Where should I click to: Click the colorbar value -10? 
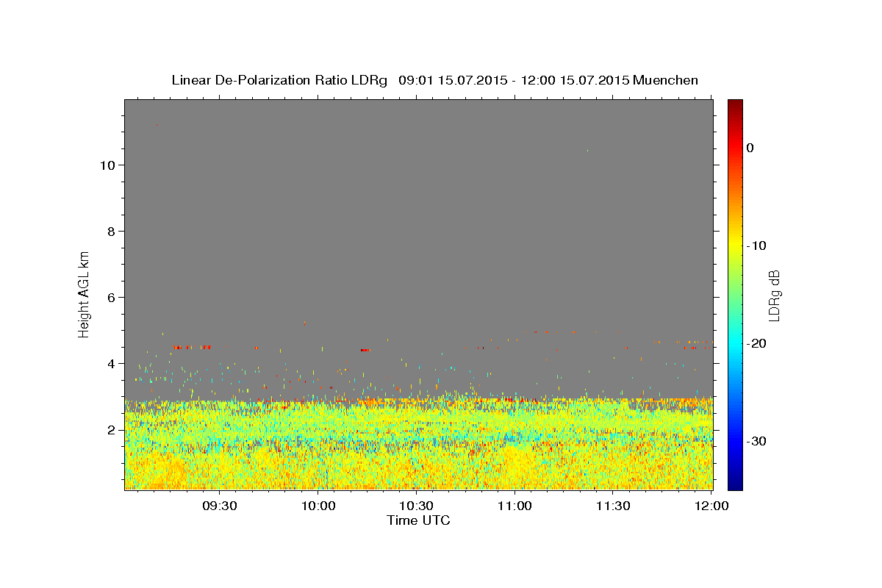[x=756, y=245]
